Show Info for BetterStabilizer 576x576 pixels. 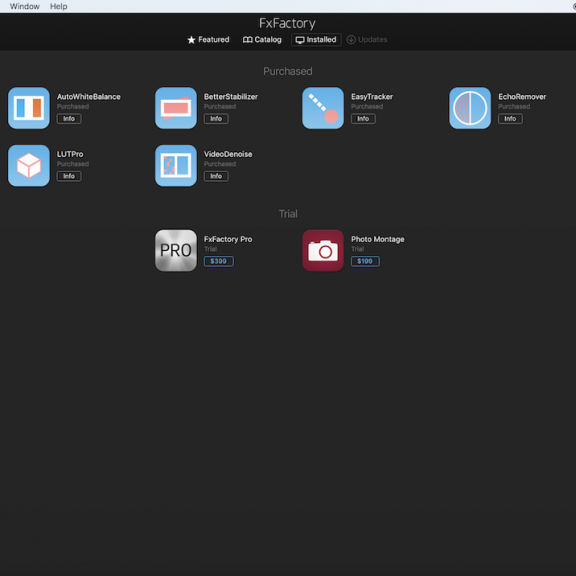point(216,119)
